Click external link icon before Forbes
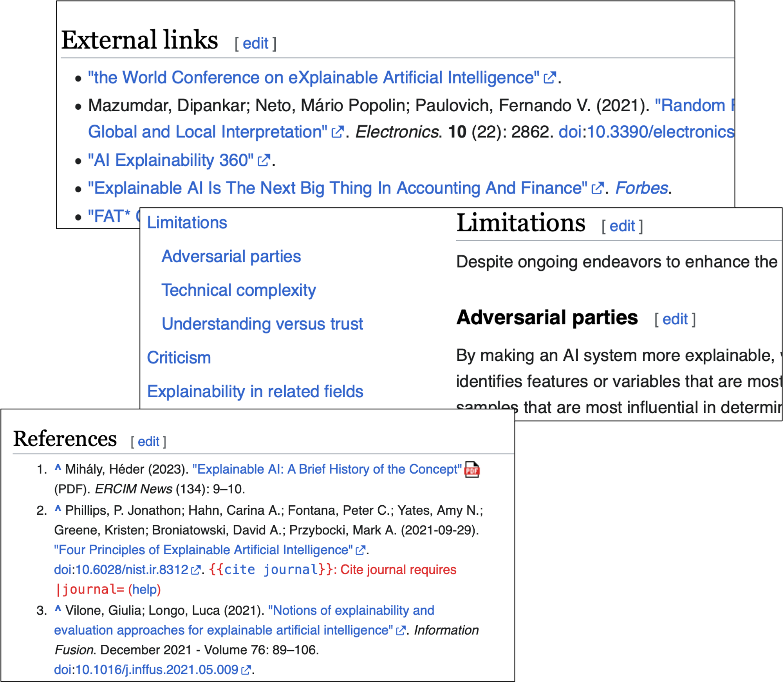Image resolution: width=784 pixels, height=682 pixels. (597, 188)
